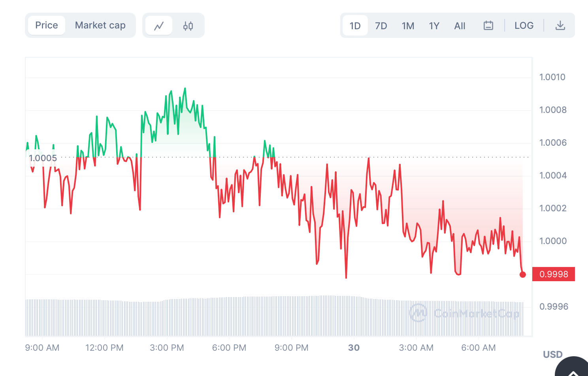This screenshot has width=588, height=376.
Task: Open the calendar date range picker
Action: coord(488,26)
